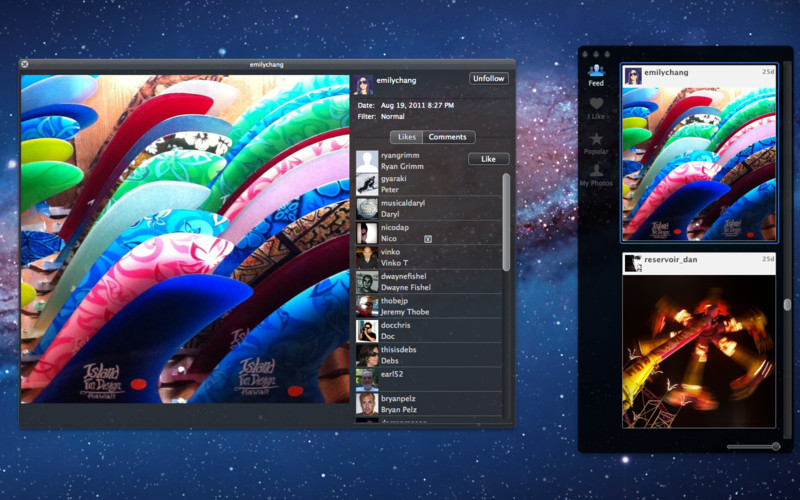Show Popular photos via star icon
This screenshot has width=800, height=500.
pyautogui.click(x=596, y=143)
